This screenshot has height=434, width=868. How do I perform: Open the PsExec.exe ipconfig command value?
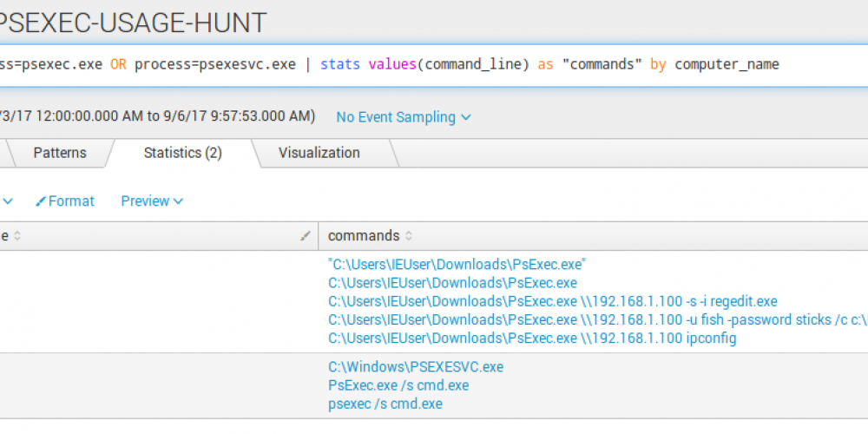coord(531,338)
